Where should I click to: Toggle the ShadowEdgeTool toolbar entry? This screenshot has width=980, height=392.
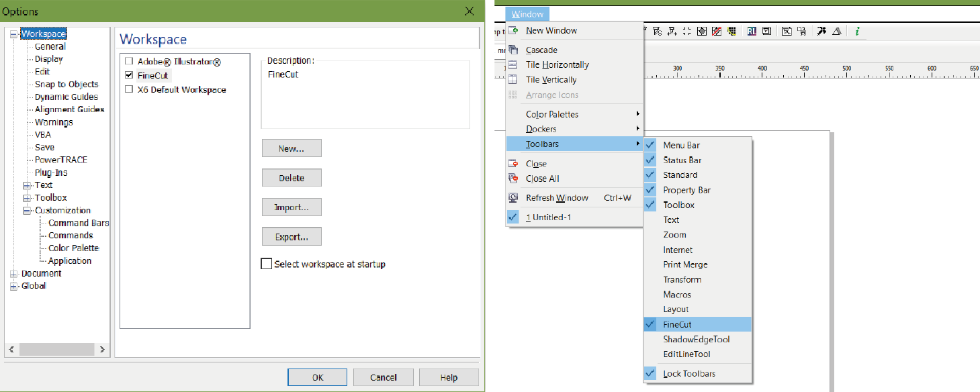(696, 339)
